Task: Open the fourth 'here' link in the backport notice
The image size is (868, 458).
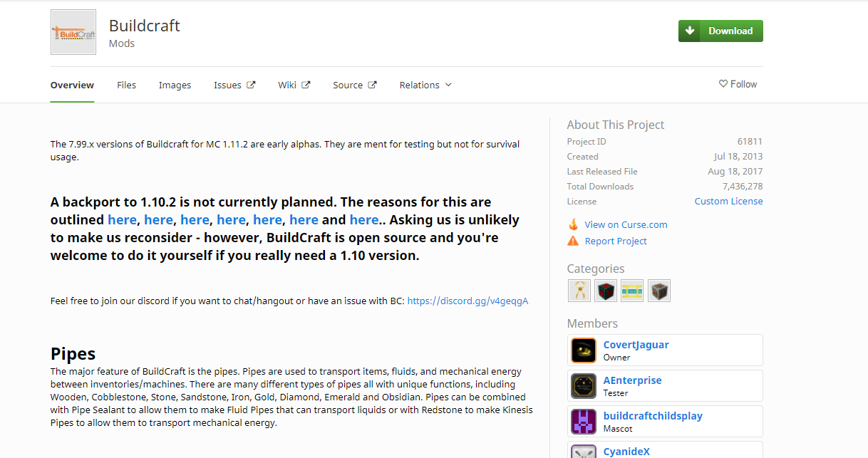Action: point(231,220)
